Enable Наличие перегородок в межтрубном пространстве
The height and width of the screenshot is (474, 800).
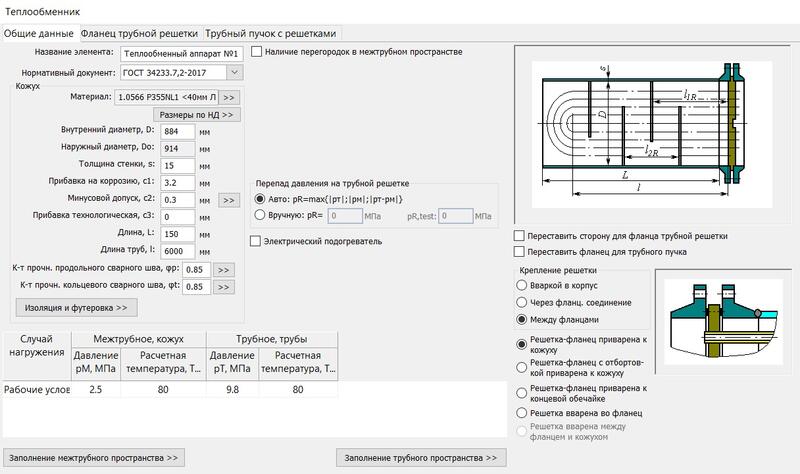click(257, 52)
